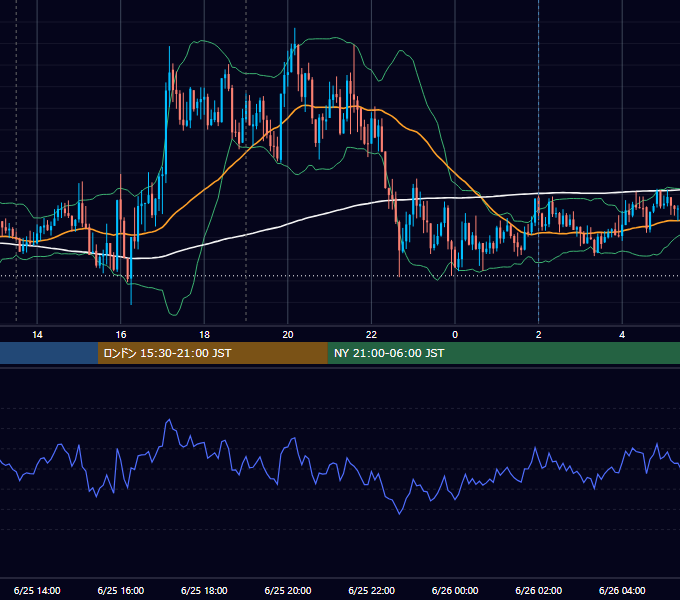The width and height of the screenshot is (680, 600).
Task: Click the 20 hour label on price chart axis
Action: 288,335
